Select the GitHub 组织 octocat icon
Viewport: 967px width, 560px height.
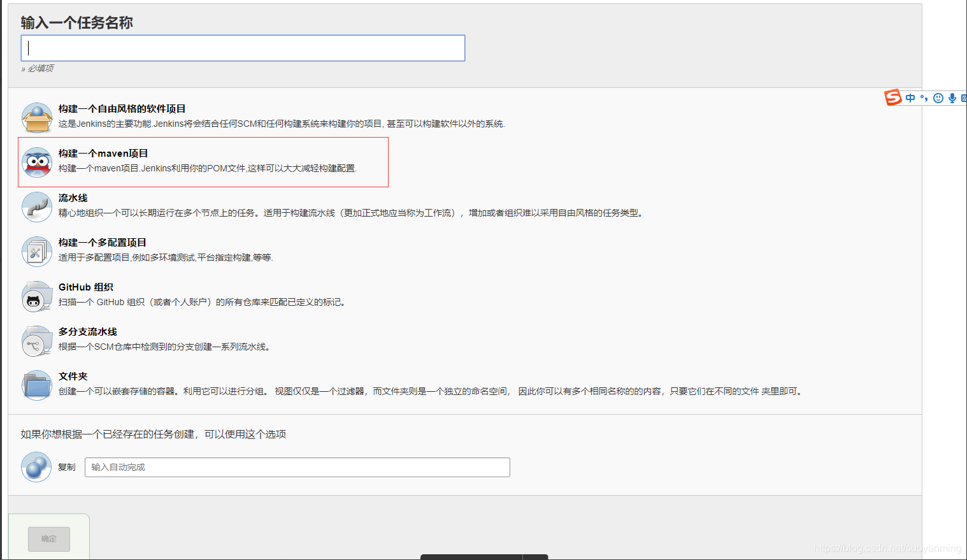coord(37,296)
